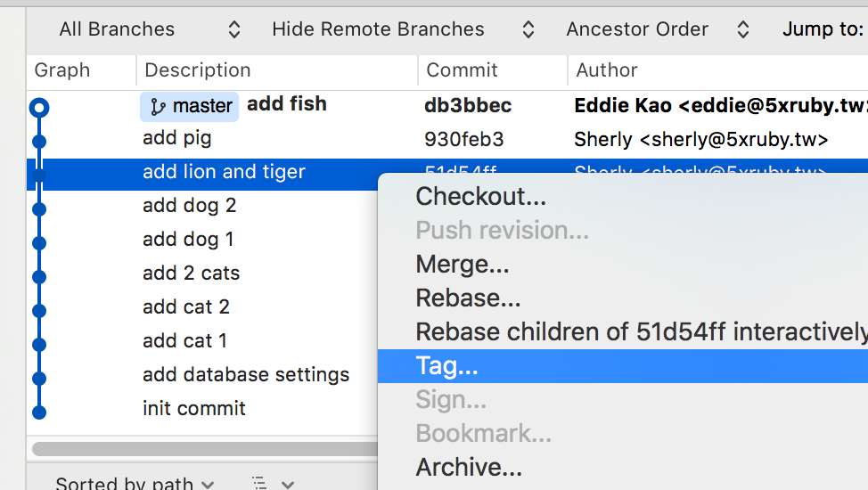Image resolution: width=868 pixels, height=490 pixels.
Task: Select Checkout... in the context menu
Action: 480,196
